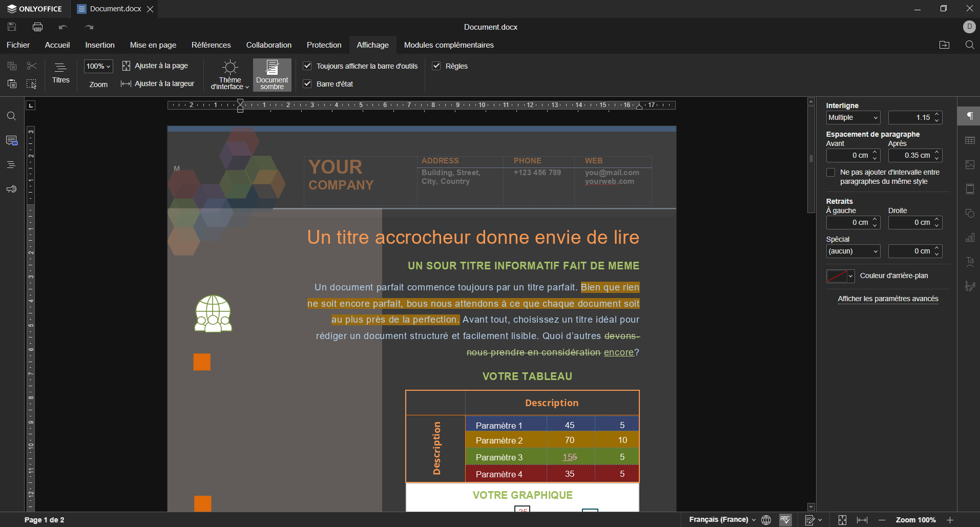Click the Undo arrow icon
Viewport: 980px width, 527px height.
coord(63,27)
